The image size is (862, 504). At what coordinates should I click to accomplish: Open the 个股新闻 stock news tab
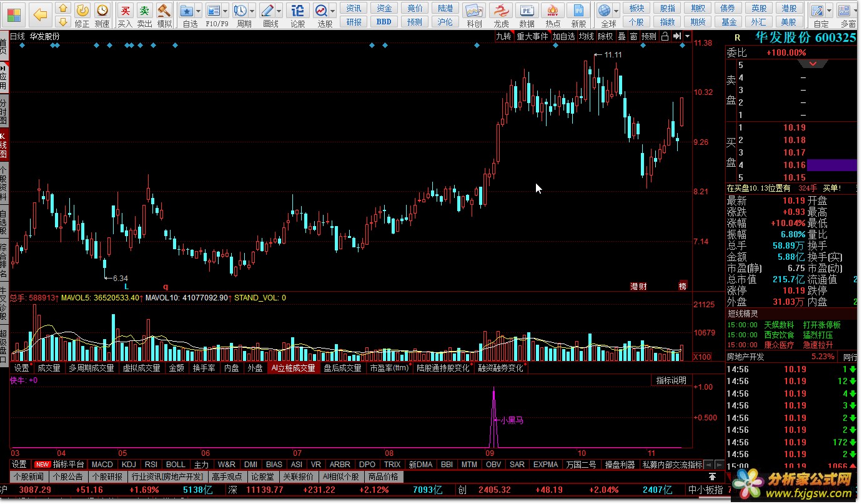point(28,477)
